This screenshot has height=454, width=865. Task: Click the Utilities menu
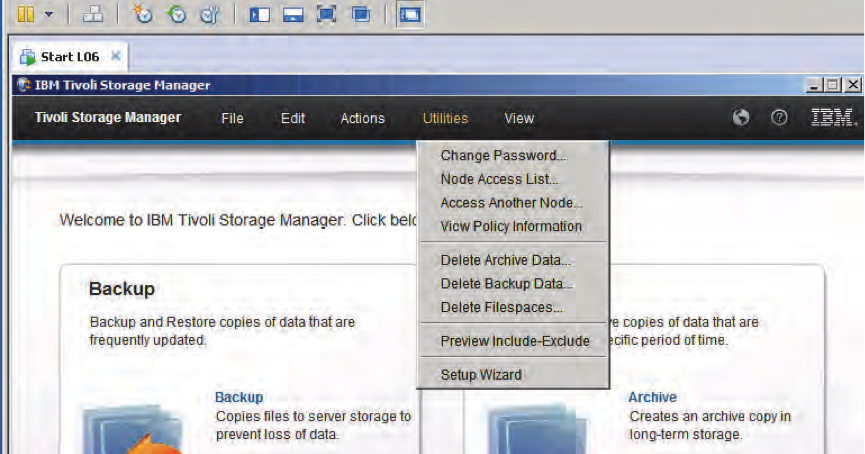(x=445, y=118)
